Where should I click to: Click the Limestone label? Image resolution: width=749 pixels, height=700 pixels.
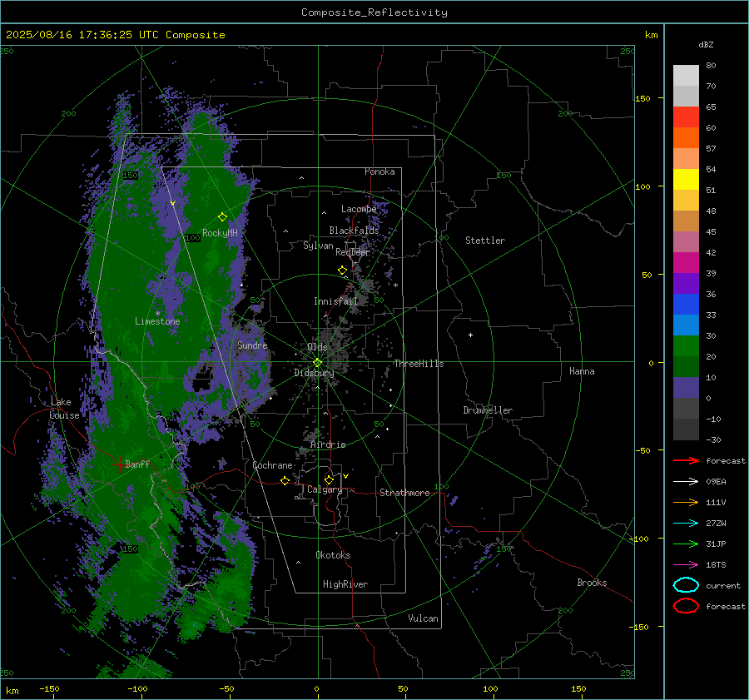pyautogui.click(x=157, y=321)
